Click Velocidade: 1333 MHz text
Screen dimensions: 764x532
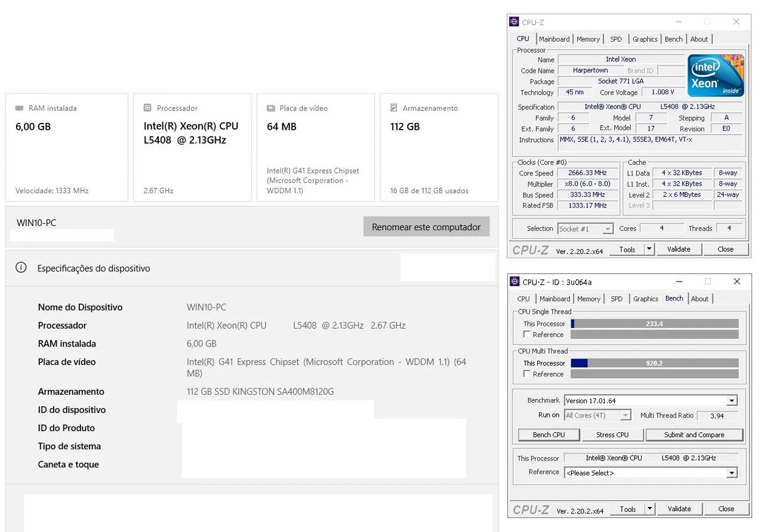(52, 191)
